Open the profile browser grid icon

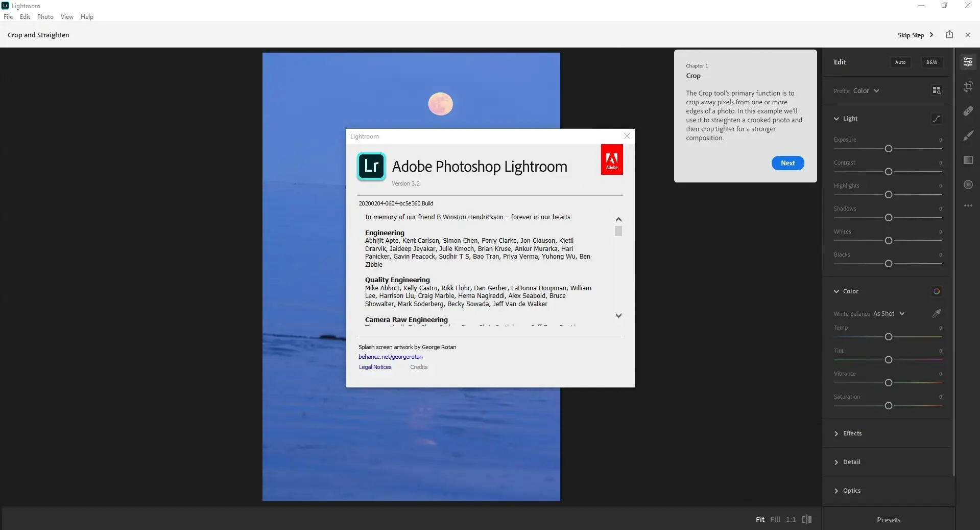coord(936,90)
